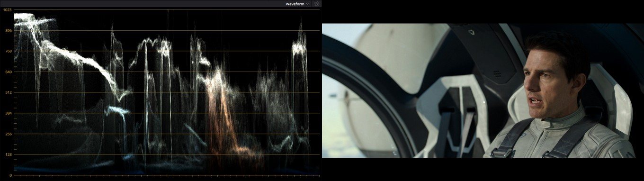
Task: Click the 640 scale label
Action: tap(8, 72)
